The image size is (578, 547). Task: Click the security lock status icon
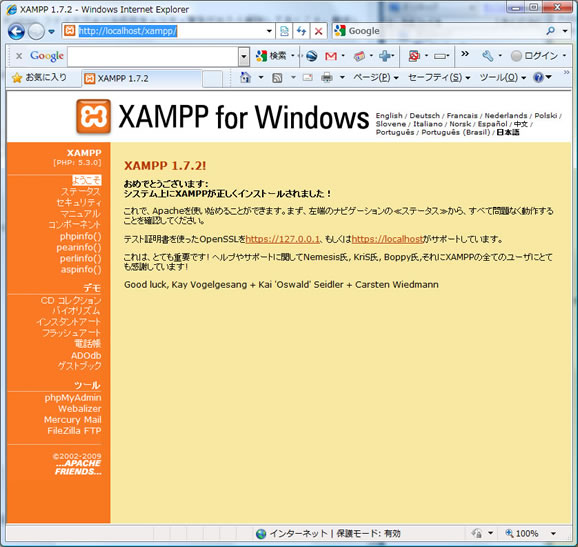(477, 533)
